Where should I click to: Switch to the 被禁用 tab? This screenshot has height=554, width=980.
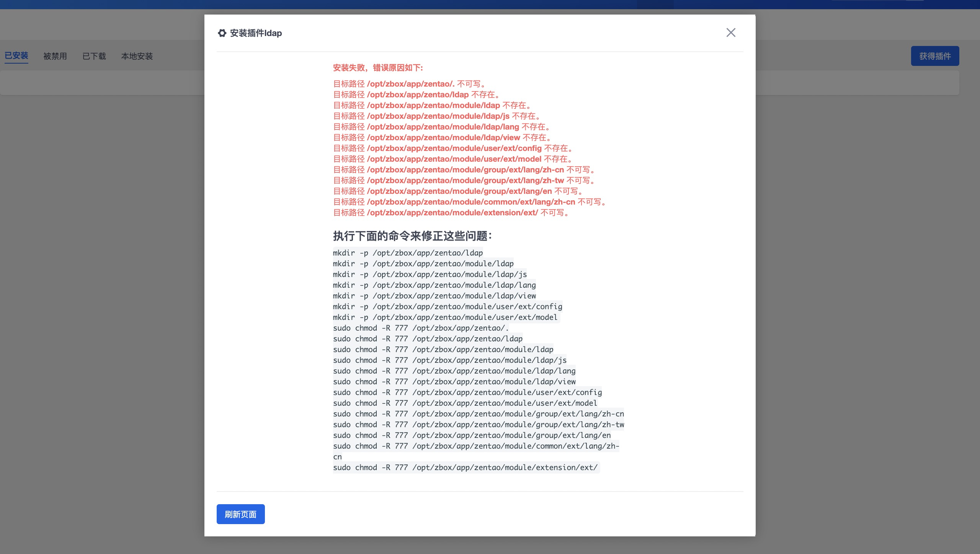55,56
